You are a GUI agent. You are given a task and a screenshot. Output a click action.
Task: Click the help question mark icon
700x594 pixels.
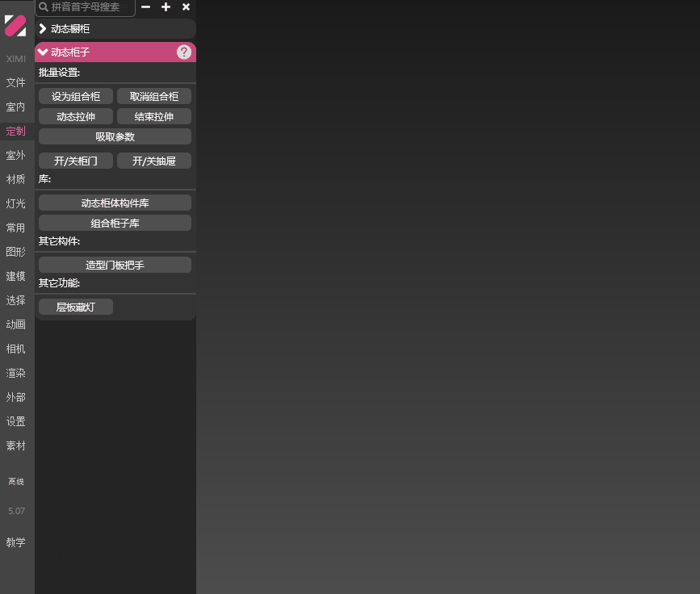click(184, 52)
